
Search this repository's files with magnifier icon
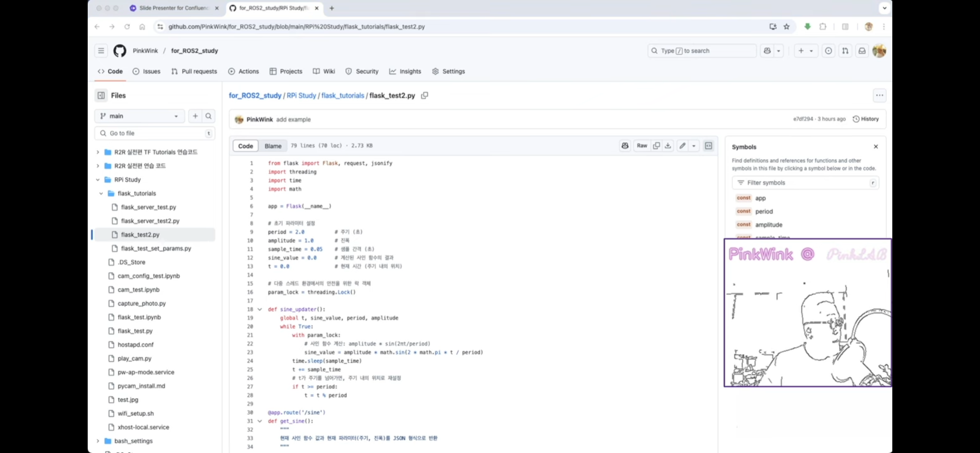pos(208,116)
